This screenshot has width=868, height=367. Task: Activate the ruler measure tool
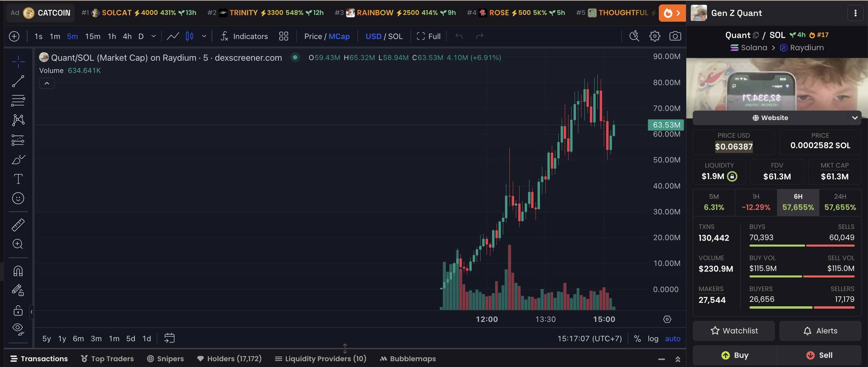coord(18,225)
